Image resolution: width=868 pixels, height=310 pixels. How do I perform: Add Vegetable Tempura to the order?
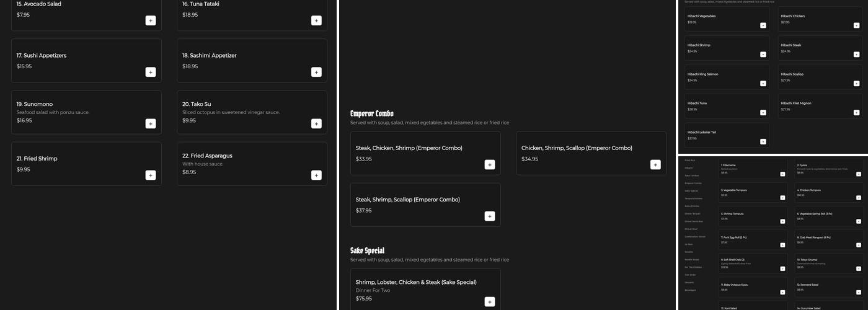(x=782, y=198)
